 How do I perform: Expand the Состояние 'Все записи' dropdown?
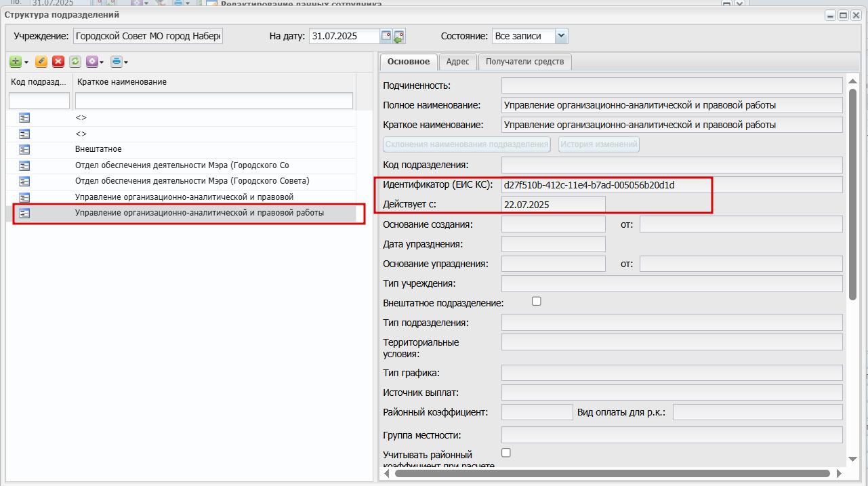tap(562, 36)
